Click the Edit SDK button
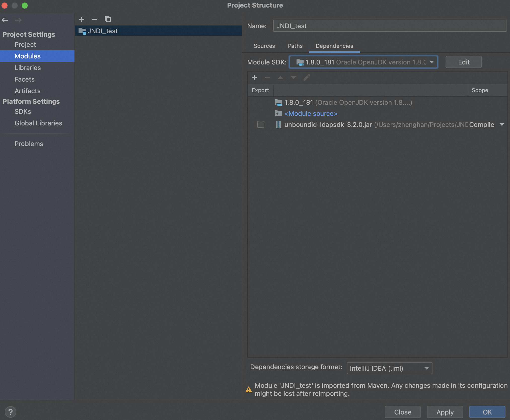The width and height of the screenshot is (510, 420). click(x=463, y=62)
